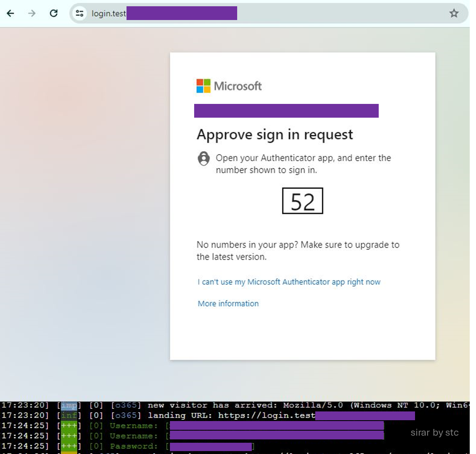
Task: Go back with the browser back arrow
Action: click(x=10, y=13)
